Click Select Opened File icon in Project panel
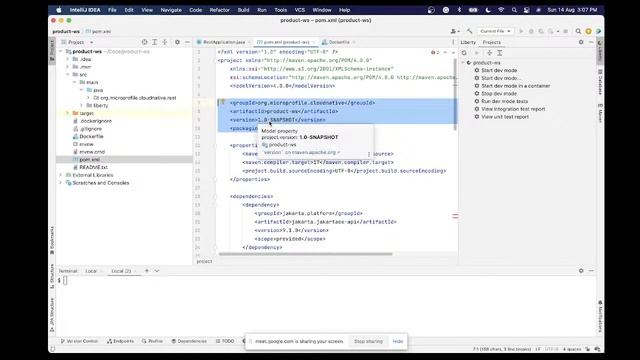This screenshot has height=360, width=640. click(x=144, y=42)
